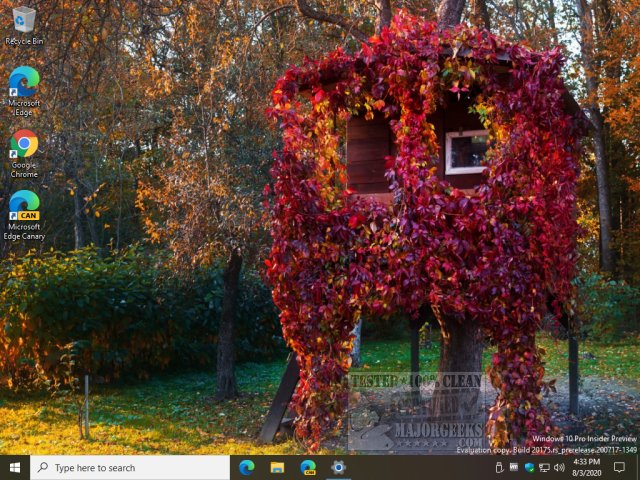Switch to the Settings app in the taskbar

click(x=338, y=468)
